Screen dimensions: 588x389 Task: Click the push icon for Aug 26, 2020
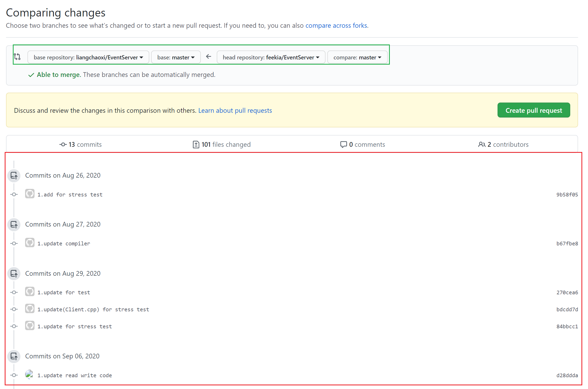click(14, 176)
